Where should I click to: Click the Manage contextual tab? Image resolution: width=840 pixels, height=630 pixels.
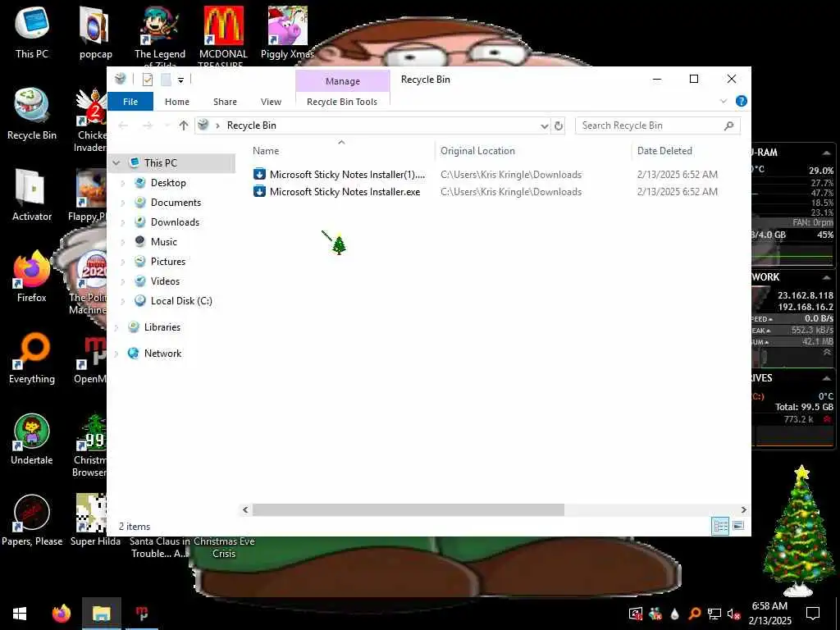coord(343,81)
